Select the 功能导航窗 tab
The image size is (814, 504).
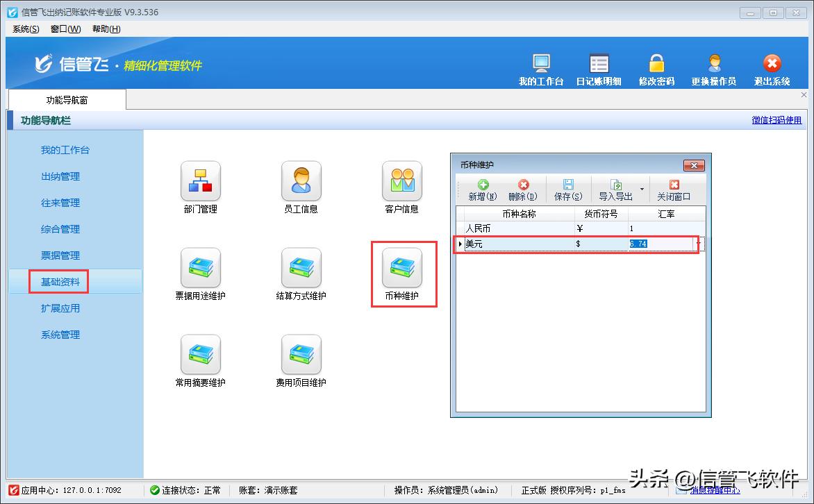[67, 100]
